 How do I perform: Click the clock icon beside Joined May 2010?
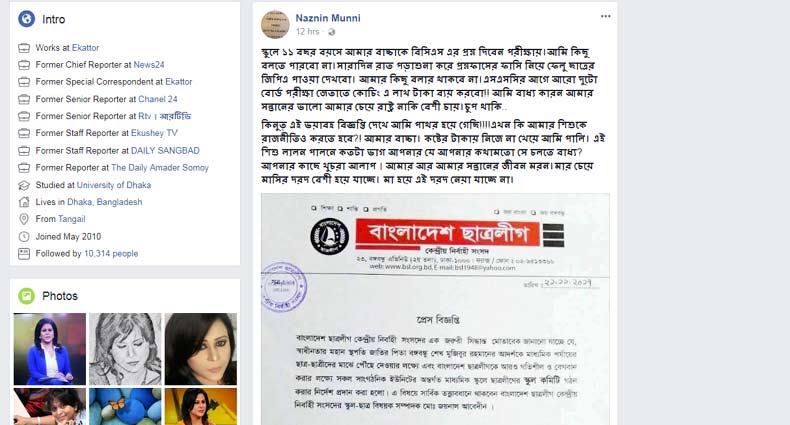click(x=24, y=237)
